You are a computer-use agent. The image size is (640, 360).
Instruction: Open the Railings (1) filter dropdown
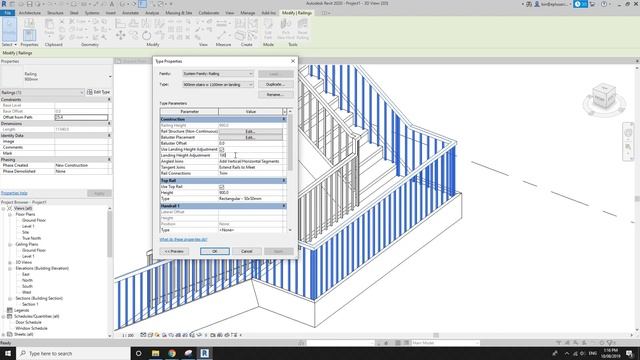[42, 93]
